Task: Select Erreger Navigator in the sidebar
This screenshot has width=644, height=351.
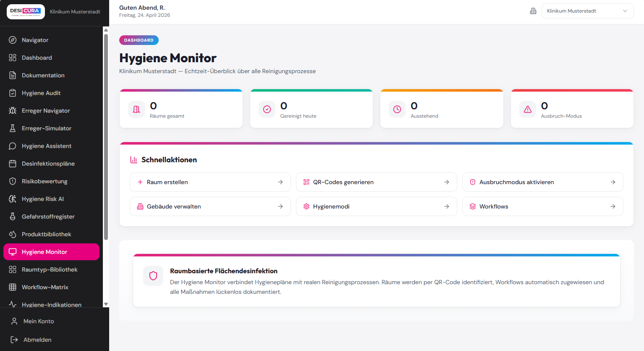Action: point(51,111)
